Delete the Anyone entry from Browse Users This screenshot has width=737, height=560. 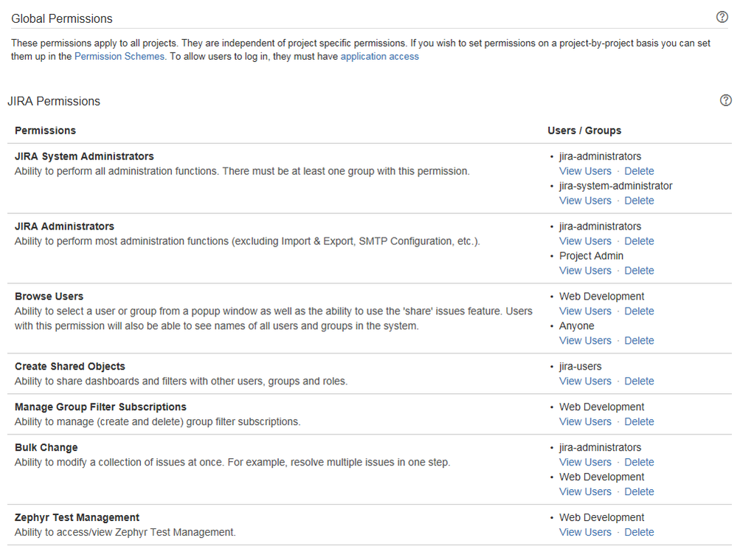click(x=639, y=341)
